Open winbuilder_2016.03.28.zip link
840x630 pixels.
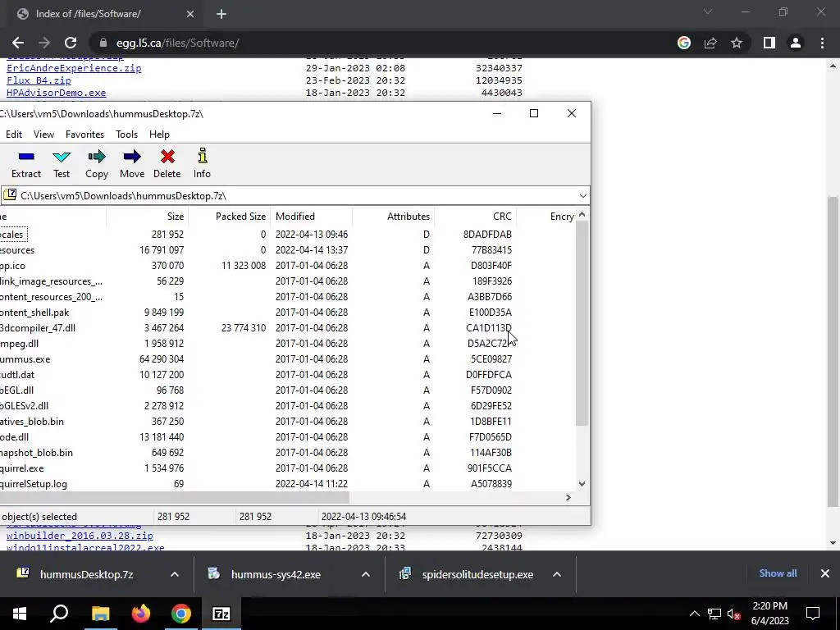[x=80, y=535]
